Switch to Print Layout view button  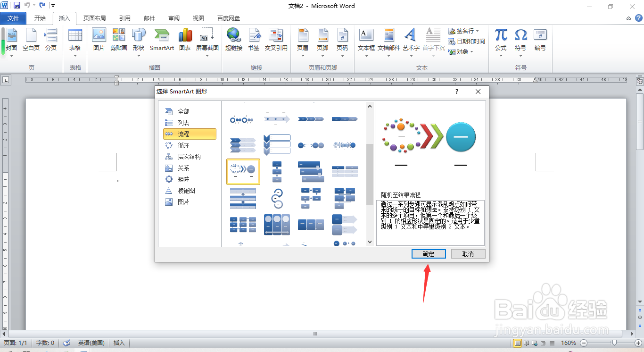(x=517, y=343)
